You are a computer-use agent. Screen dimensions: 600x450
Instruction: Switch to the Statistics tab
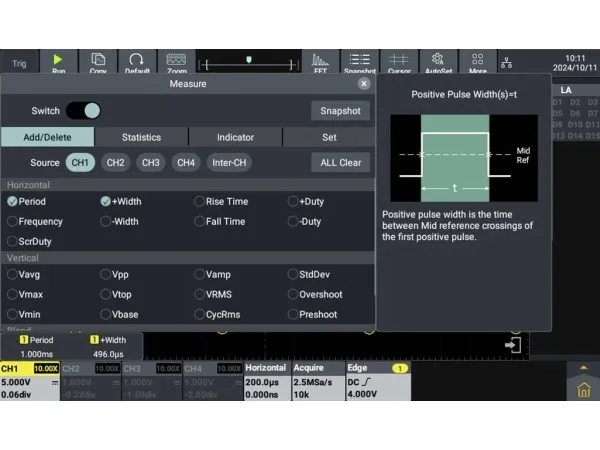[x=141, y=137]
